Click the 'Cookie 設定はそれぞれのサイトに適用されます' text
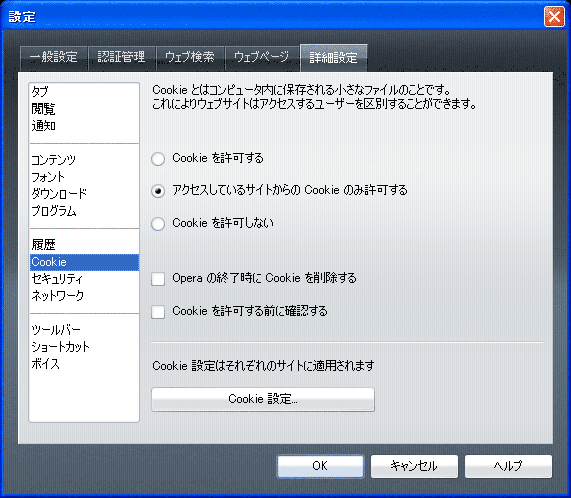The image size is (571, 498). point(263,366)
